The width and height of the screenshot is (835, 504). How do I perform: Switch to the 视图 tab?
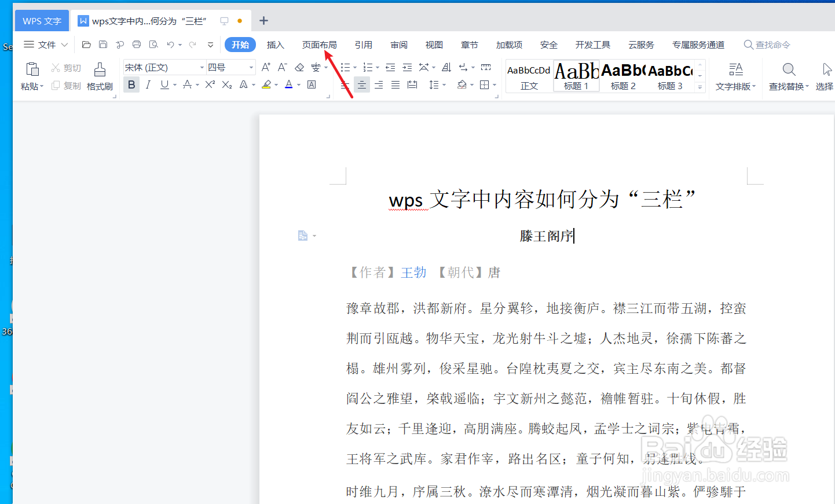point(434,45)
